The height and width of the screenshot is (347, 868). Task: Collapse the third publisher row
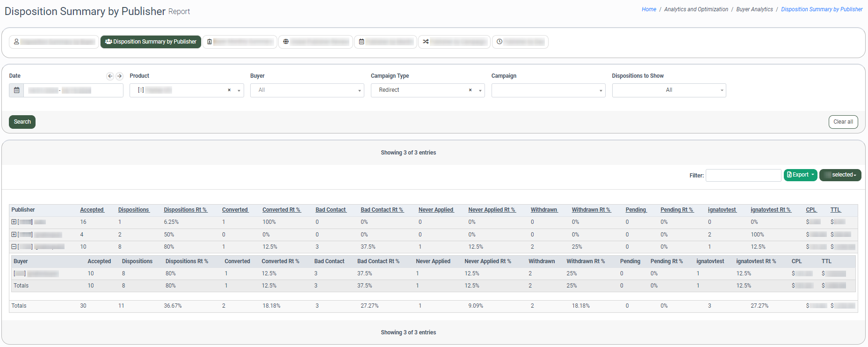coord(14,247)
